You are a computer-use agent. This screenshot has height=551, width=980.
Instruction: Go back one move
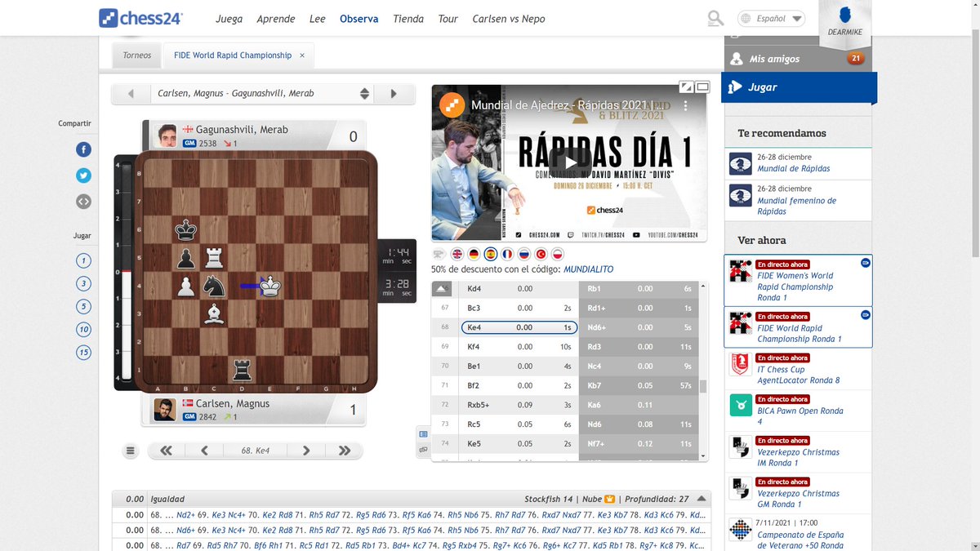(205, 450)
